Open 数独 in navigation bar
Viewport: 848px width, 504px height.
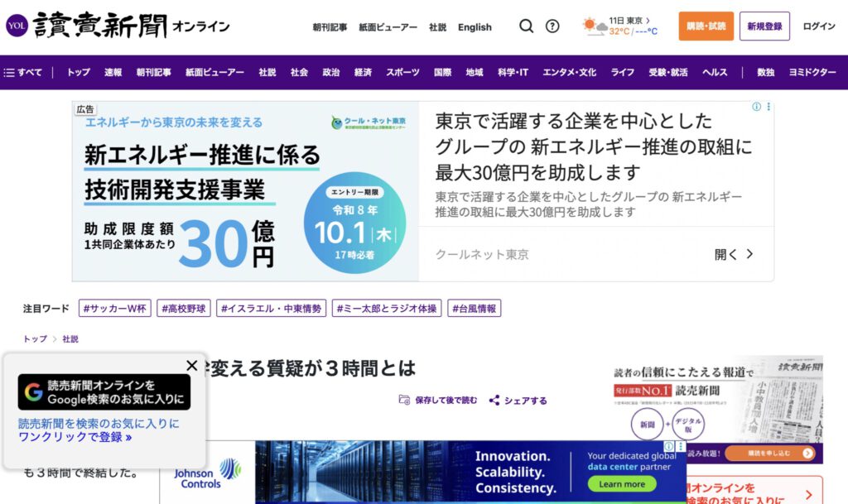765,72
